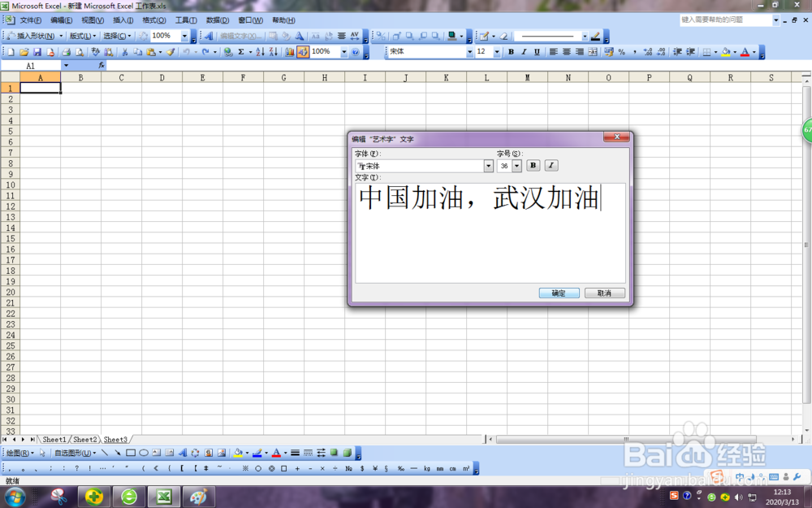Open the Edit menu

tap(62, 20)
